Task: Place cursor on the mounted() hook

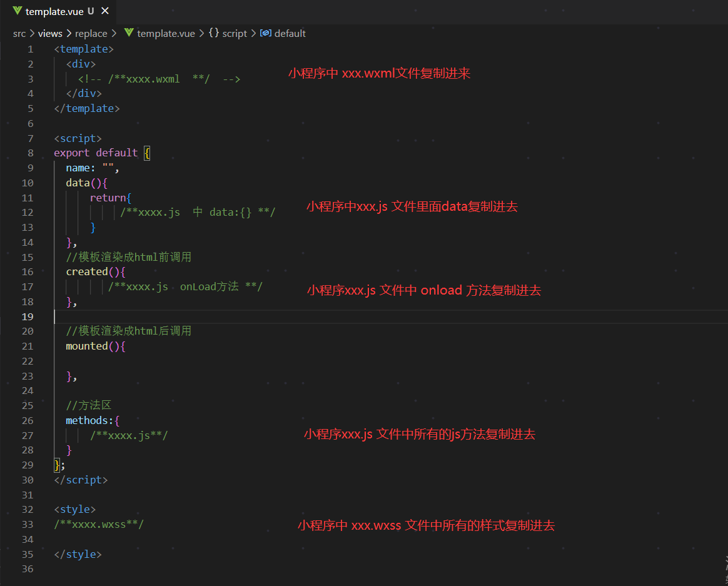Action: tap(87, 346)
